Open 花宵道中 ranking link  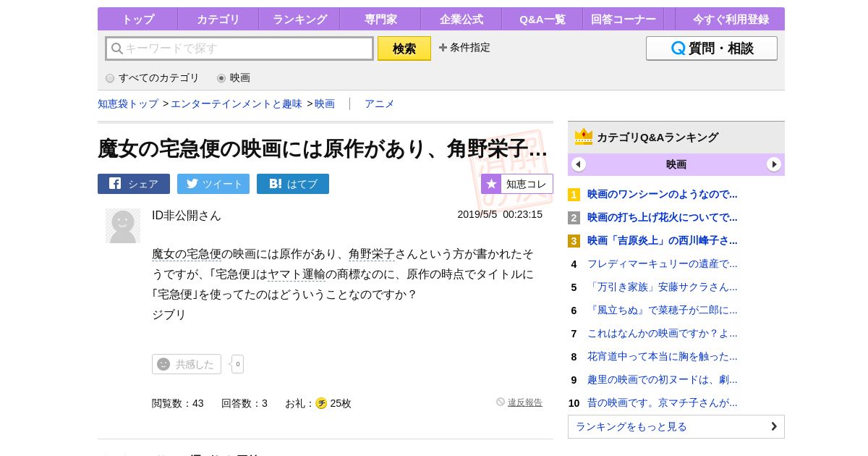[x=663, y=356]
